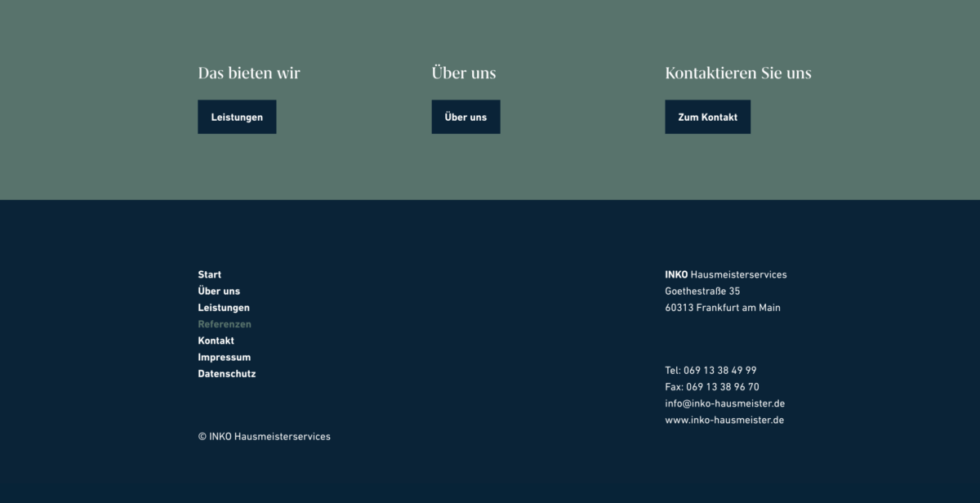Click the dark Leistungen button
980x503 pixels.
click(237, 117)
